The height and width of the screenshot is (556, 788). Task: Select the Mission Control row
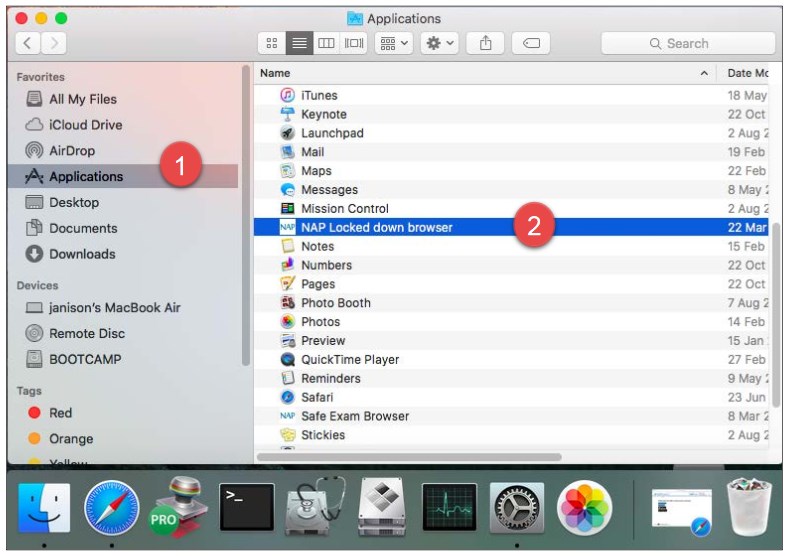(x=511, y=208)
